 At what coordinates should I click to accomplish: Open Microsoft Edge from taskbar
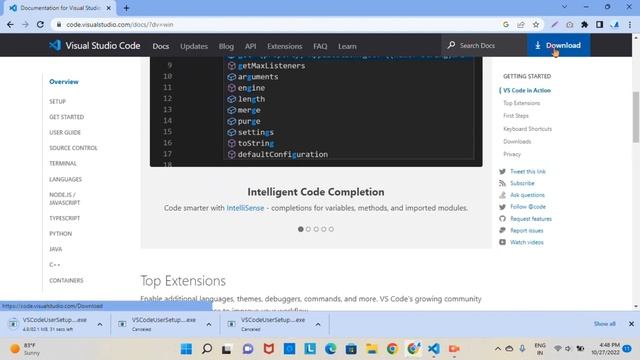point(330,349)
